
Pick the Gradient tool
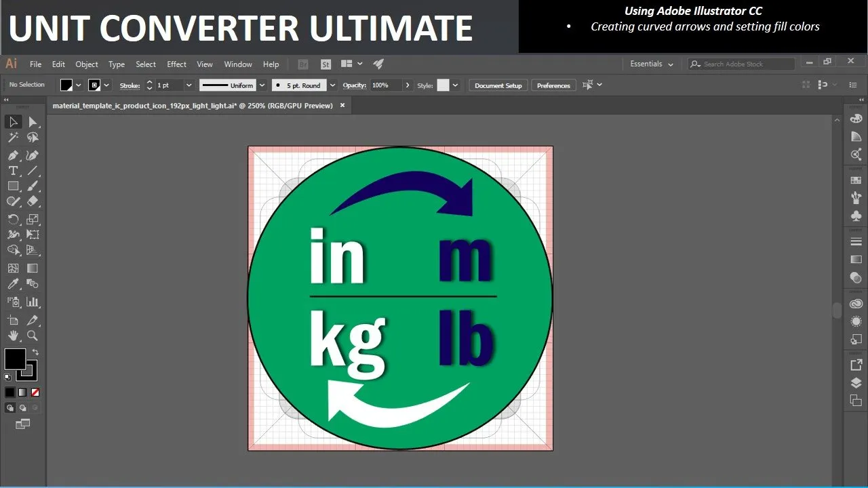coord(33,268)
